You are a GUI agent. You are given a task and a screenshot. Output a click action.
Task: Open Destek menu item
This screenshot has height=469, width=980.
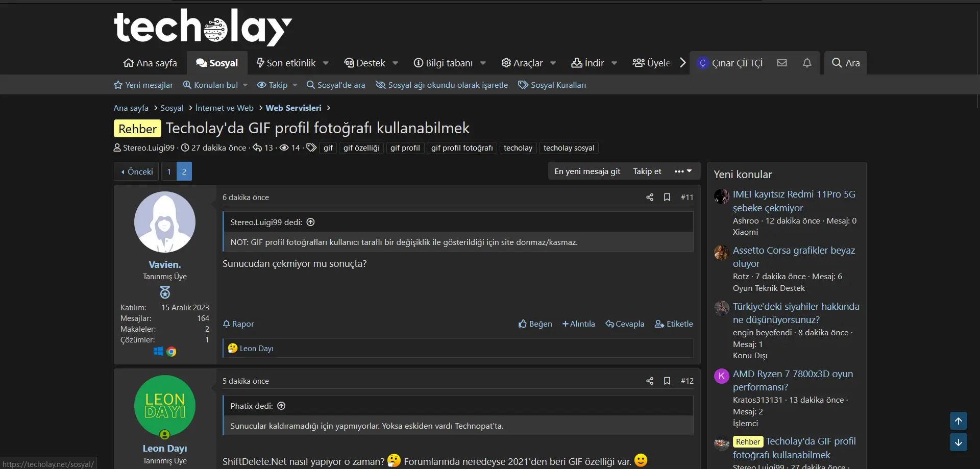pos(365,63)
